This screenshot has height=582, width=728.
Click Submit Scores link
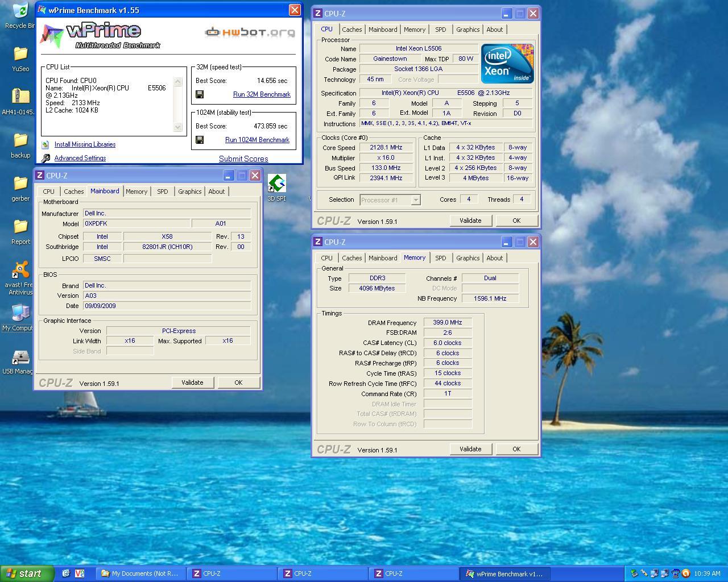[243, 159]
